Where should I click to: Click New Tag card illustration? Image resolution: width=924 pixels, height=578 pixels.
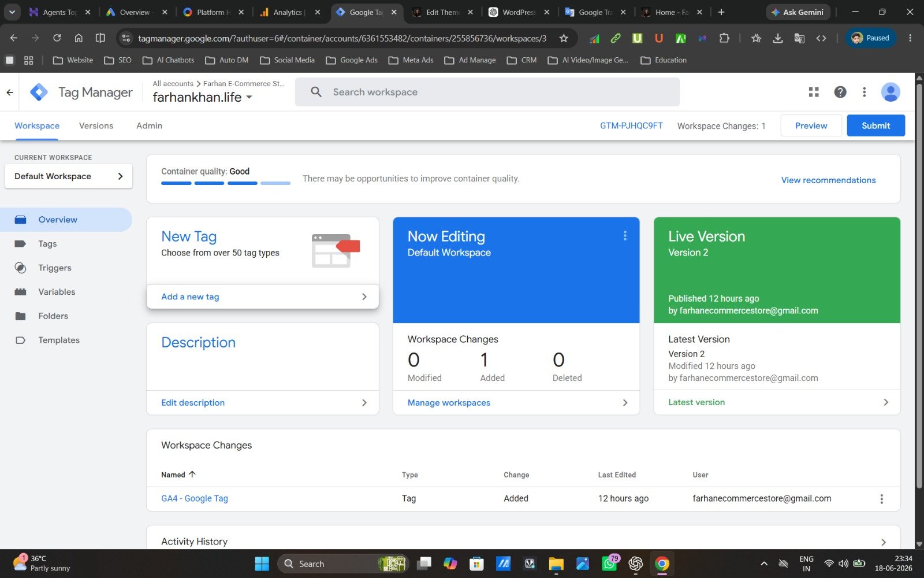[x=336, y=251]
